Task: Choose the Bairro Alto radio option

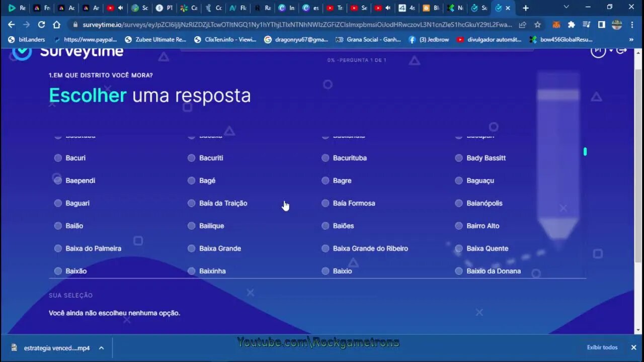Action: (x=458, y=226)
